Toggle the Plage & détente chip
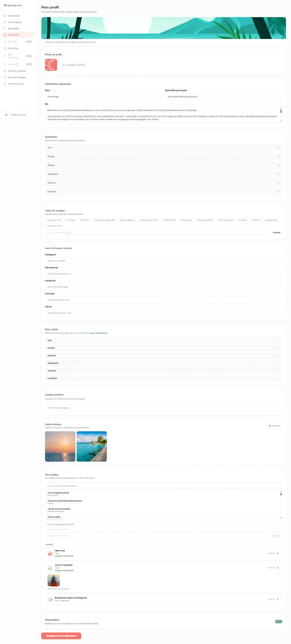Screen dimensions: 291x644 coord(127,220)
